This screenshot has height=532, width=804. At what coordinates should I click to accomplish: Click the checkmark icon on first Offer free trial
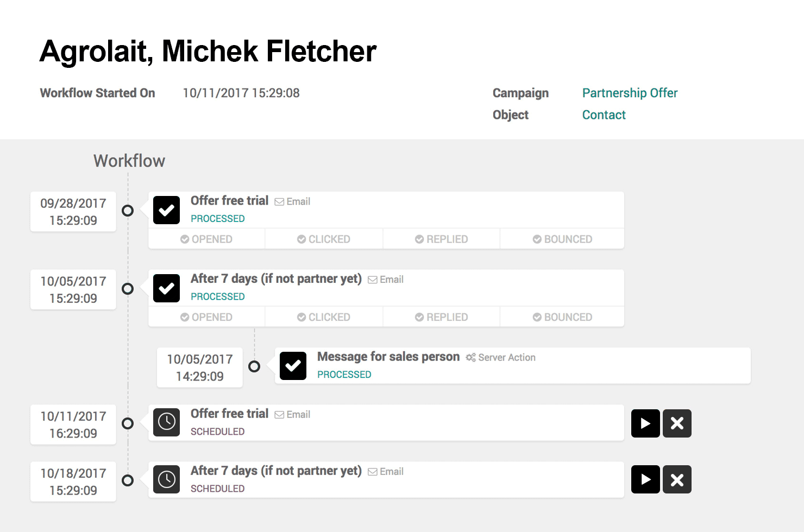click(166, 210)
